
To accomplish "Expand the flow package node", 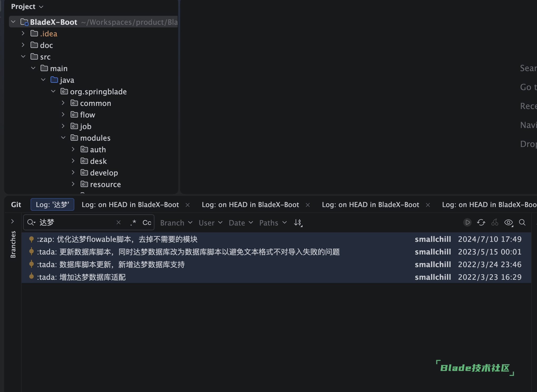I will tap(63, 115).
